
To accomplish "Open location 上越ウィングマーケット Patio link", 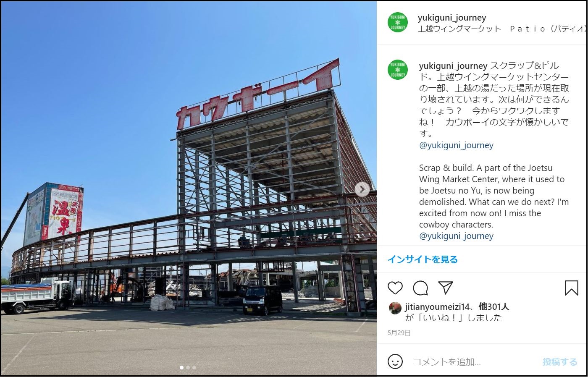I will click(x=502, y=29).
